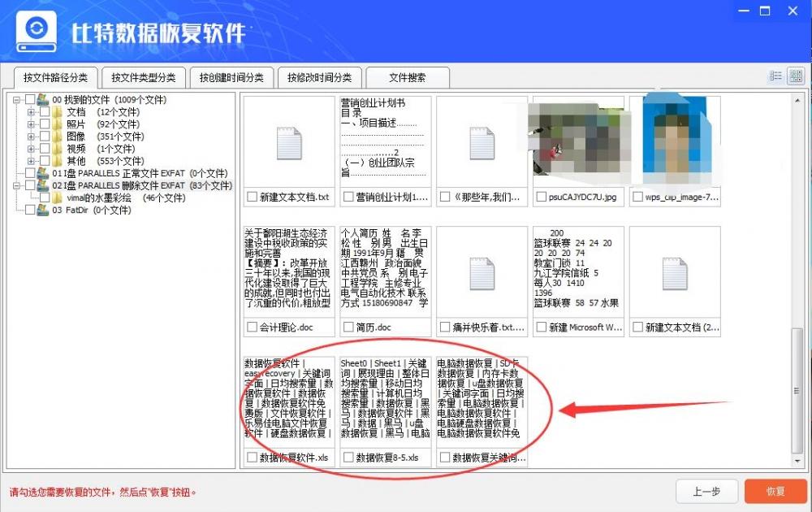
Task: Click the 上一步 button
Action: point(706,491)
